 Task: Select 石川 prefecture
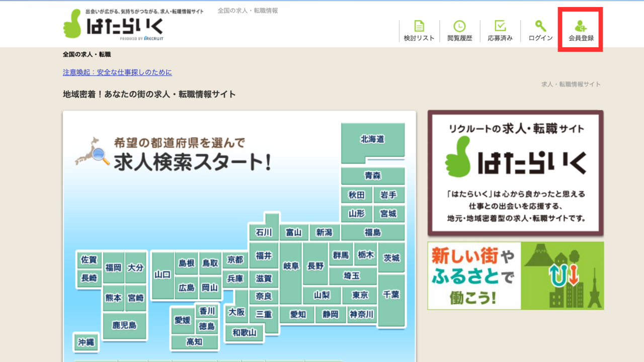(264, 232)
